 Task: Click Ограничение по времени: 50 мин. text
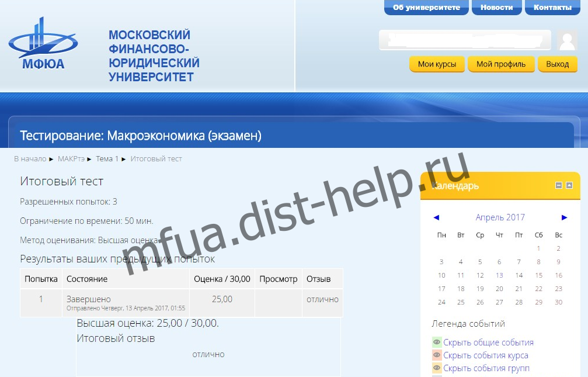[x=86, y=221]
